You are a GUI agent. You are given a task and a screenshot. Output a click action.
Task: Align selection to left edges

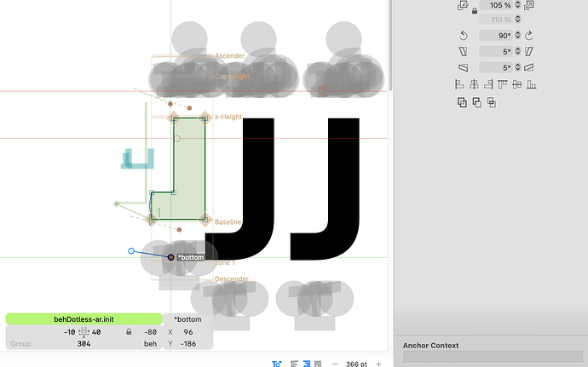[458, 84]
